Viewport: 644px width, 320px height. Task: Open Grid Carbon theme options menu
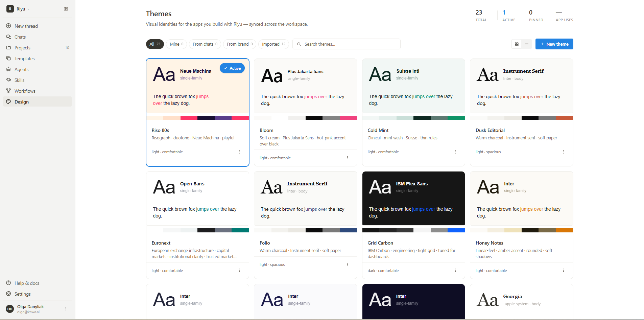tap(455, 271)
